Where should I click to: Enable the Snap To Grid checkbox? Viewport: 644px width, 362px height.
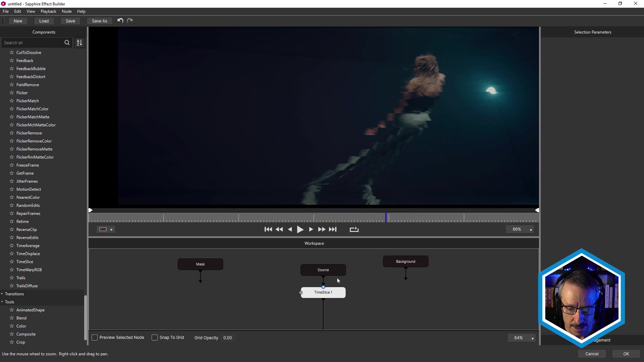tap(154, 338)
